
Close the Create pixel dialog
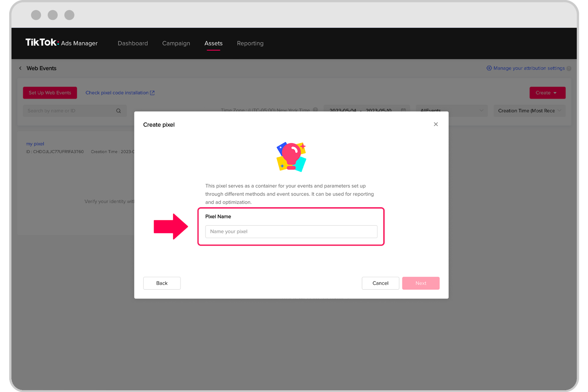click(435, 124)
